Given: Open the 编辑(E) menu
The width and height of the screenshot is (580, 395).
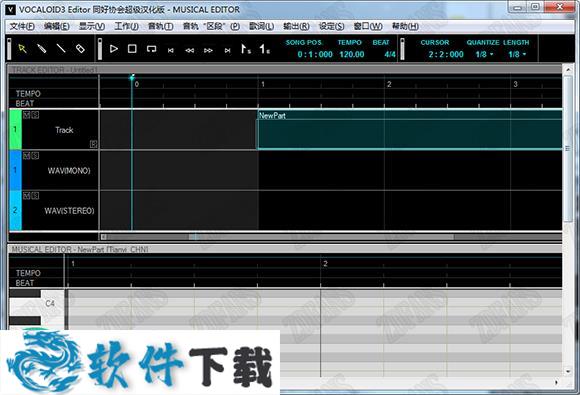Looking at the screenshot, I should coord(57,26).
